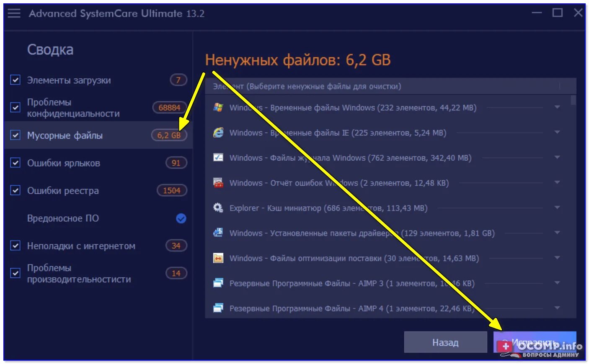Viewport: 589px width, 364px height.
Task: Click the delivery optimization files icon
Action: pyautogui.click(x=218, y=258)
